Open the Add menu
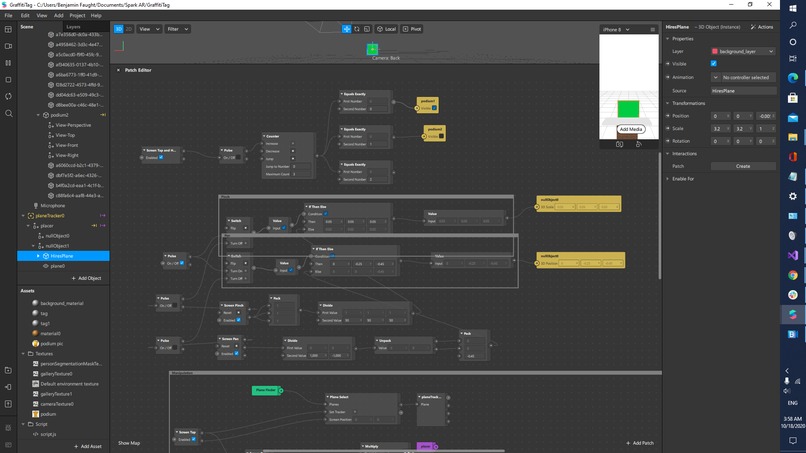Image resolution: width=806 pixels, height=453 pixels. click(x=59, y=15)
